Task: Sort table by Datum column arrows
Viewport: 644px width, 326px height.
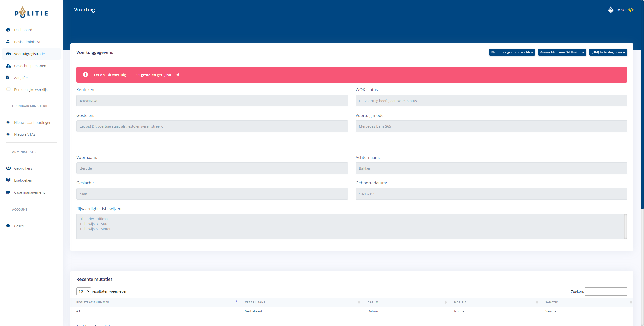Action: [x=445, y=302]
